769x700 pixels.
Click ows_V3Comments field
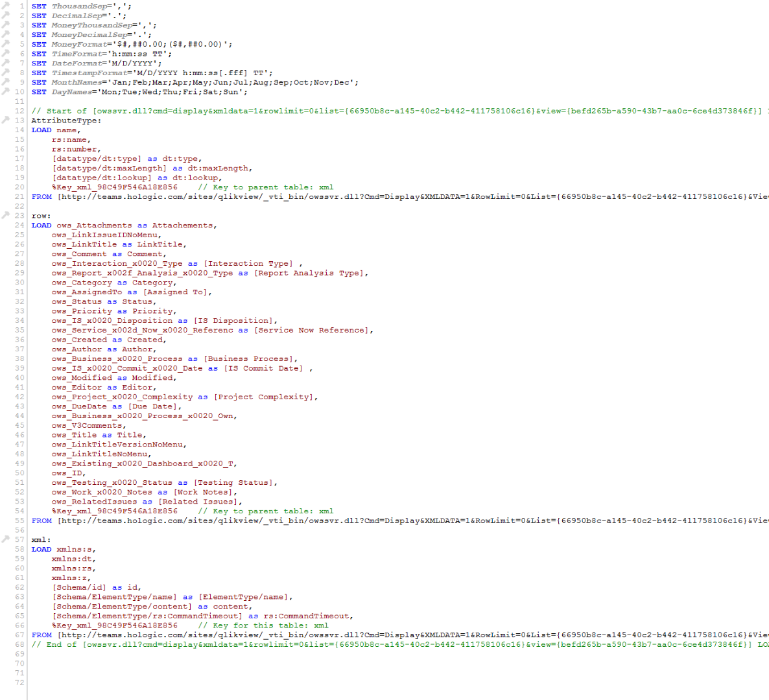click(x=87, y=425)
